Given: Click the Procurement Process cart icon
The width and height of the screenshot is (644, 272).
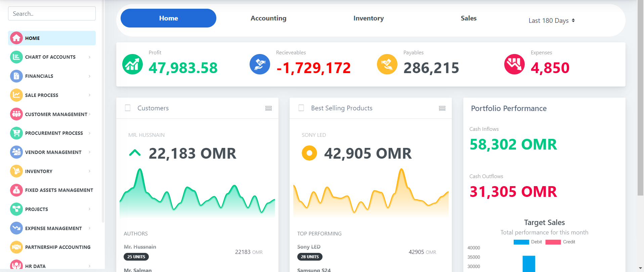Looking at the screenshot, I should click(16, 133).
